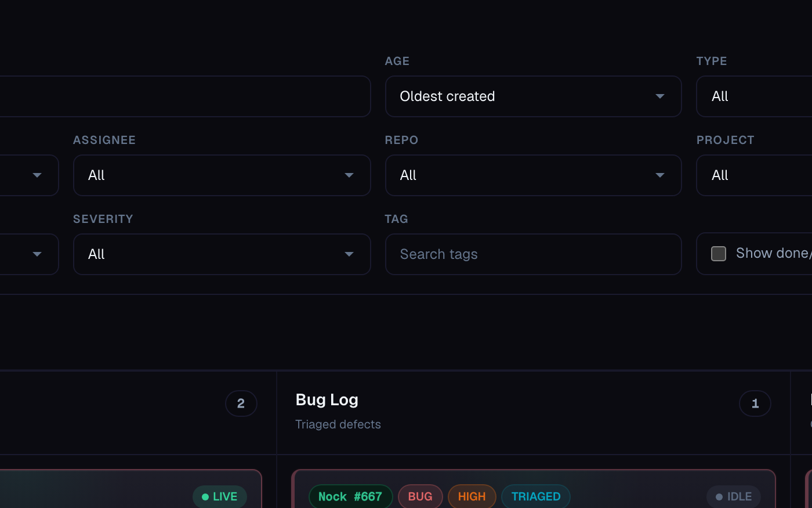812x508 pixels.
Task: Click the AGE filter label
Action: (x=397, y=61)
